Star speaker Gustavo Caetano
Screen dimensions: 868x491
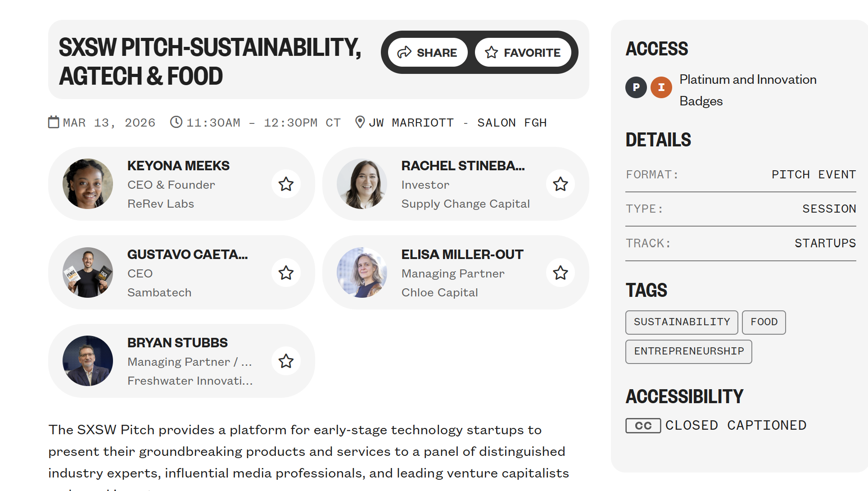pos(286,273)
